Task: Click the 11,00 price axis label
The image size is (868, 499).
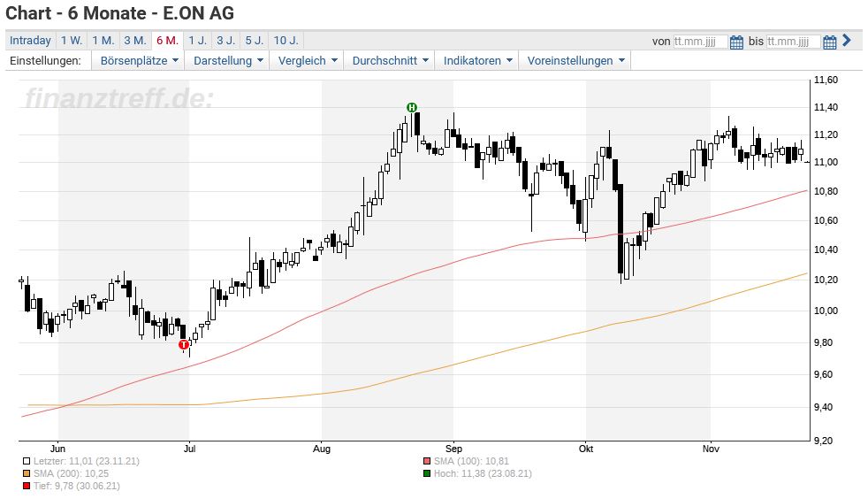Action: [x=826, y=162]
